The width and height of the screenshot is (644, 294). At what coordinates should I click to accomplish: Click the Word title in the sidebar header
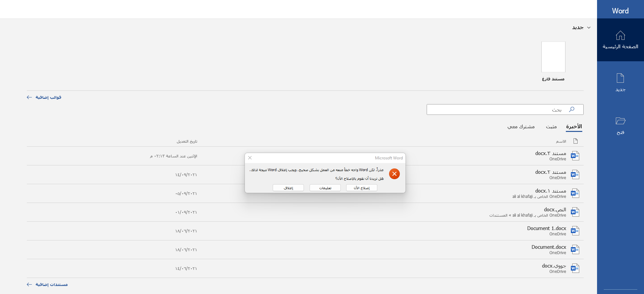click(620, 11)
